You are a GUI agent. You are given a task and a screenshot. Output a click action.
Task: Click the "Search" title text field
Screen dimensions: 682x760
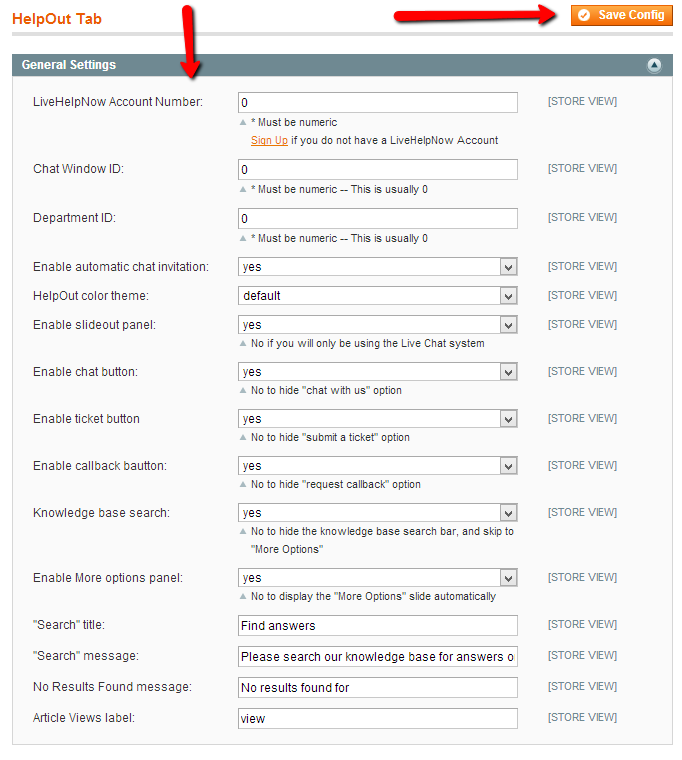point(377,626)
